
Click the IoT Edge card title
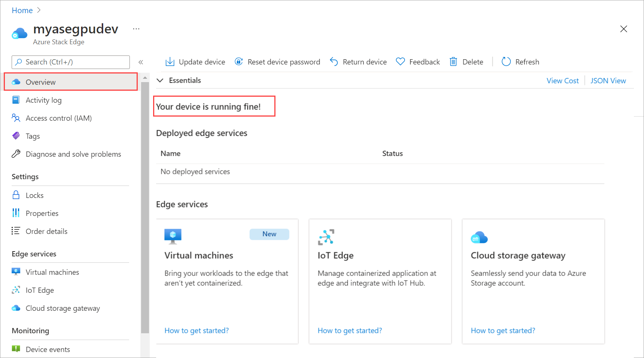coord(336,255)
